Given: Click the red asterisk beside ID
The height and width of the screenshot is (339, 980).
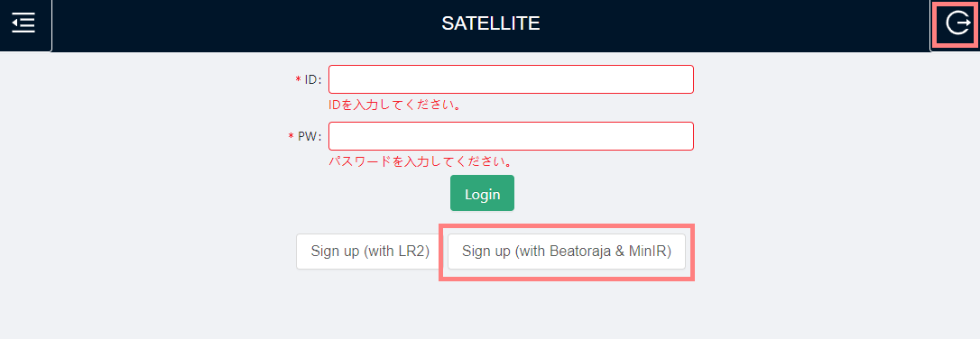Looking at the screenshot, I should coord(298,80).
